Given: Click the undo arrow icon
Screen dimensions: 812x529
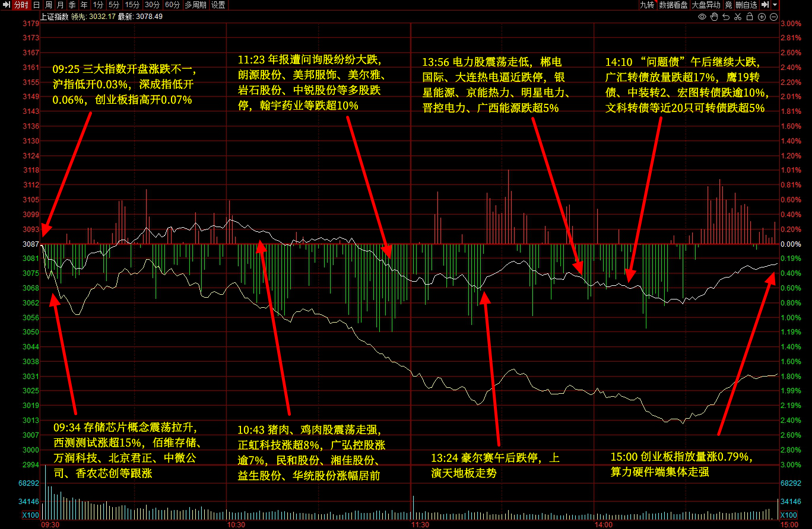Looking at the screenshot, I should (x=726, y=17).
